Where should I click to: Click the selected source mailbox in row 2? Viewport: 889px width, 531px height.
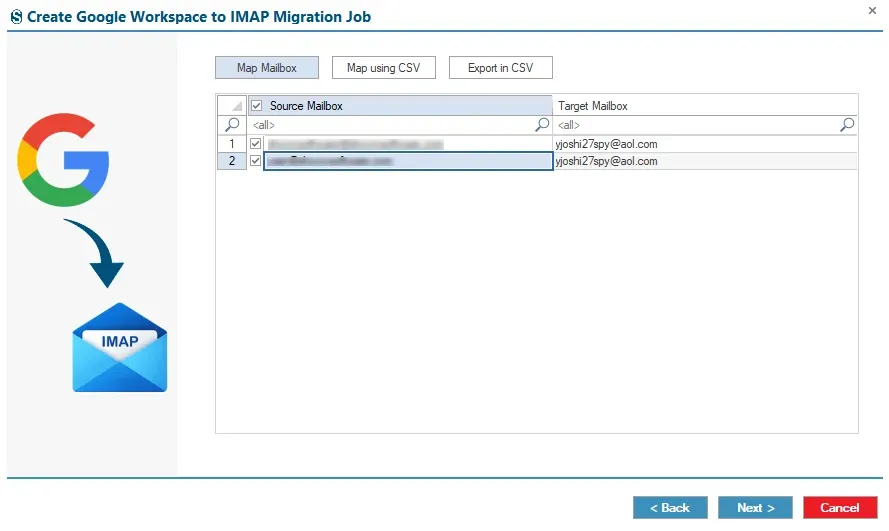tap(408, 161)
